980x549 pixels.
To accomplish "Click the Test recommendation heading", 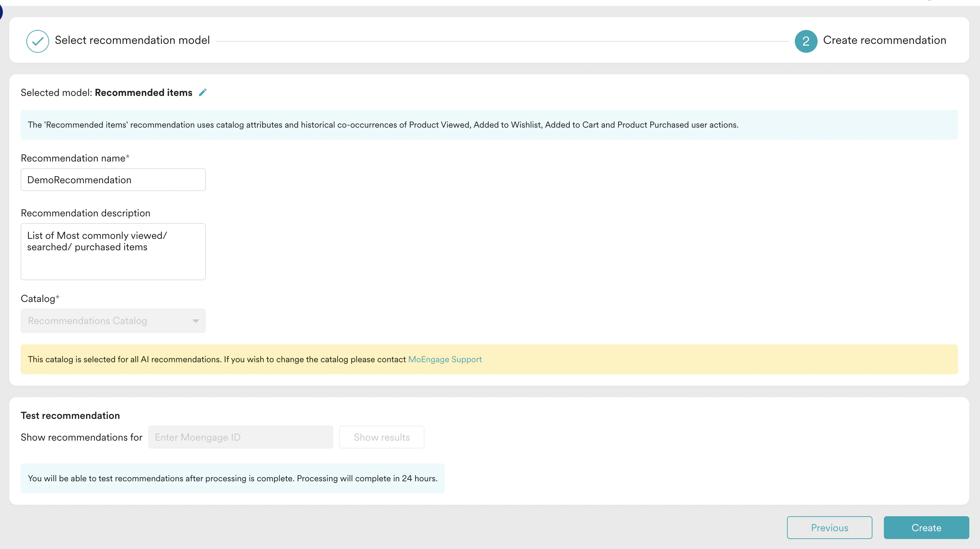I will (x=70, y=415).
